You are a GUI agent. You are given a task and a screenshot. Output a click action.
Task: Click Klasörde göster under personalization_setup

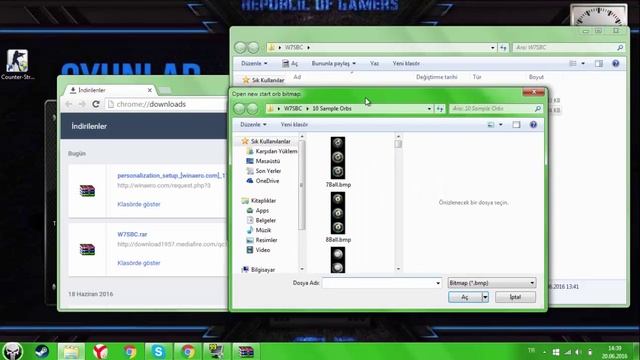(139, 204)
